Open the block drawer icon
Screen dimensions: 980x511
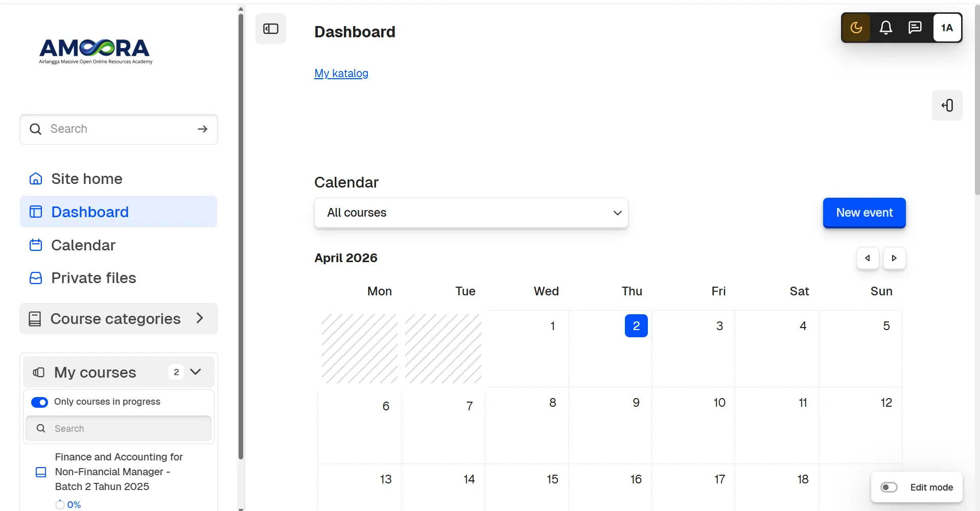click(947, 105)
